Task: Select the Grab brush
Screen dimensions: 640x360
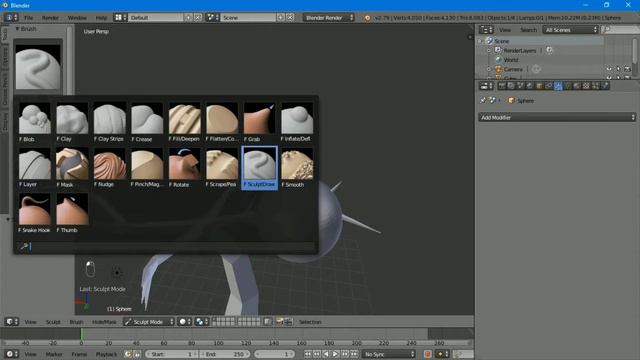Action: tap(260, 122)
